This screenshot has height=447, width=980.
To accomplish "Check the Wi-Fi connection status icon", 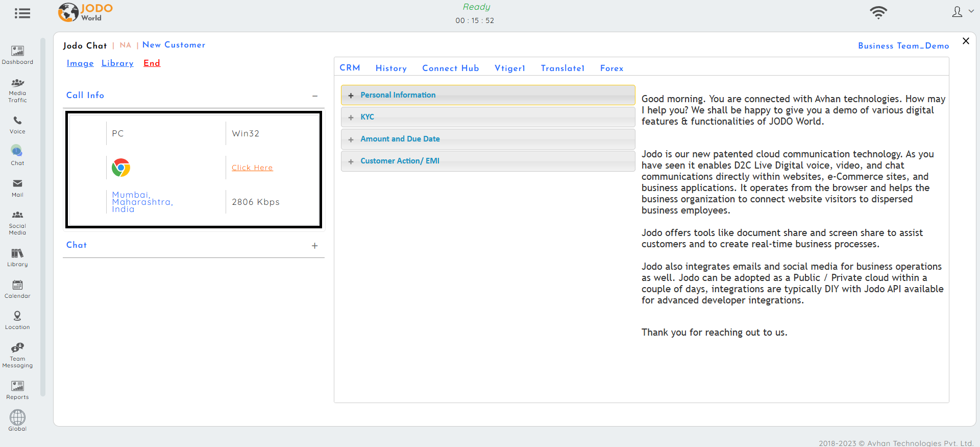I will coord(878,12).
